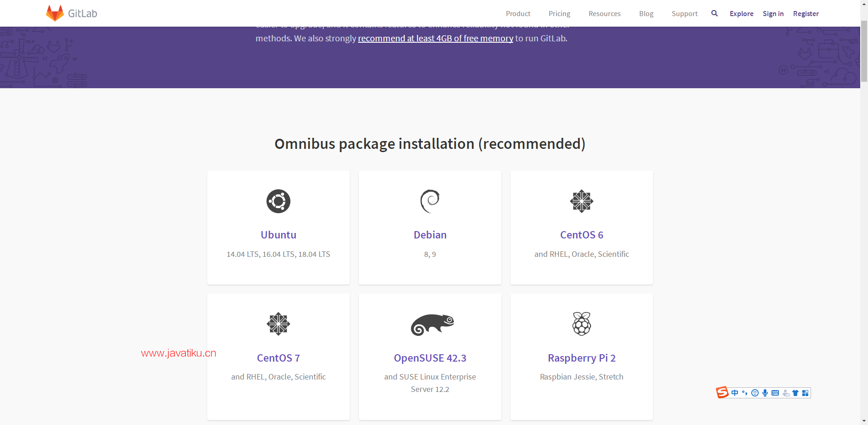Click Sign in

point(773,14)
